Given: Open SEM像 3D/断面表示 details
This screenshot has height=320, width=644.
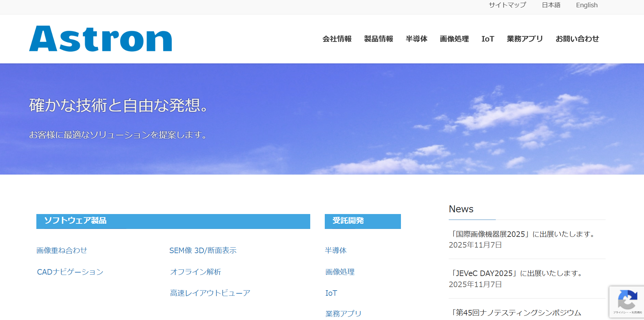Looking at the screenshot, I should (x=203, y=250).
